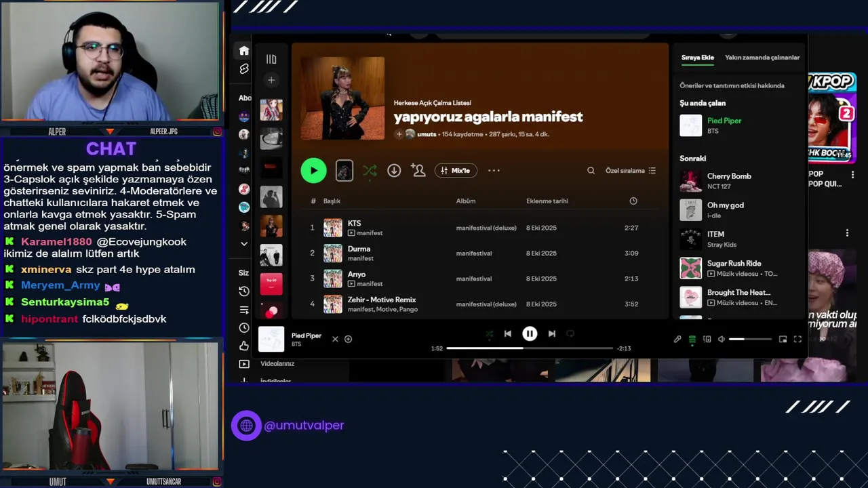Open options menu for KPOP quiz video
This screenshot has height=488, width=868.
pos(852,175)
